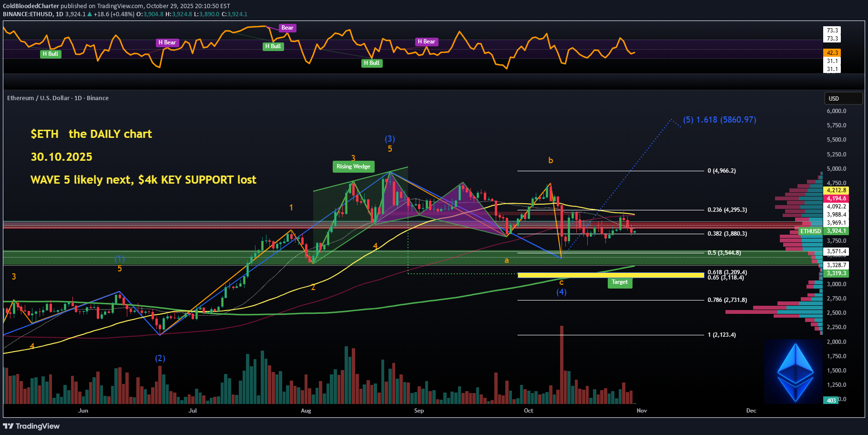Open the USD currency selector
This screenshot has height=435, width=868.
pyautogui.click(x=843, y=98)
